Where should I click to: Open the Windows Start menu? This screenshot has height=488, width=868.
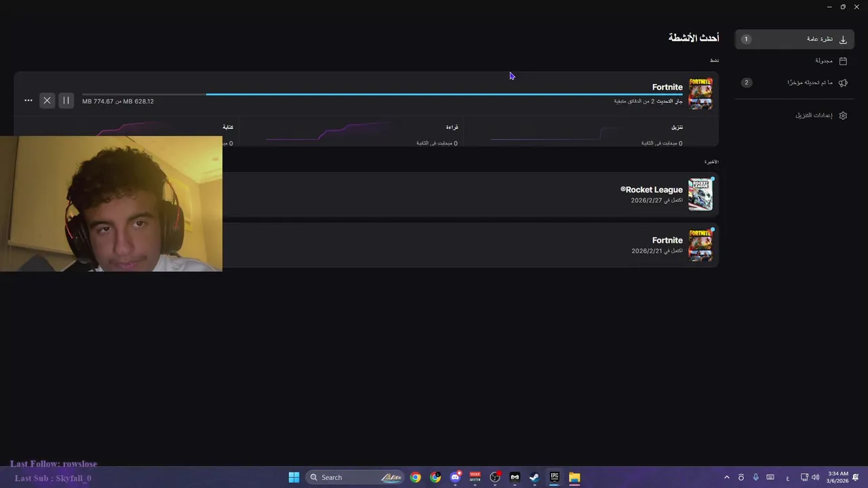tap(294, 477)
